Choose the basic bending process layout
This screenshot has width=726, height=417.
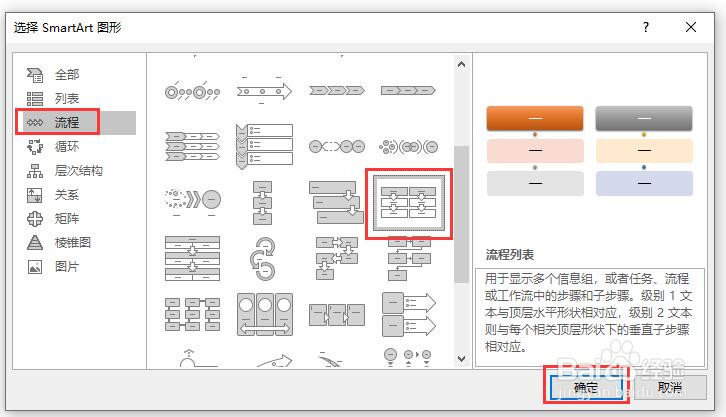[x=337, y=258]
